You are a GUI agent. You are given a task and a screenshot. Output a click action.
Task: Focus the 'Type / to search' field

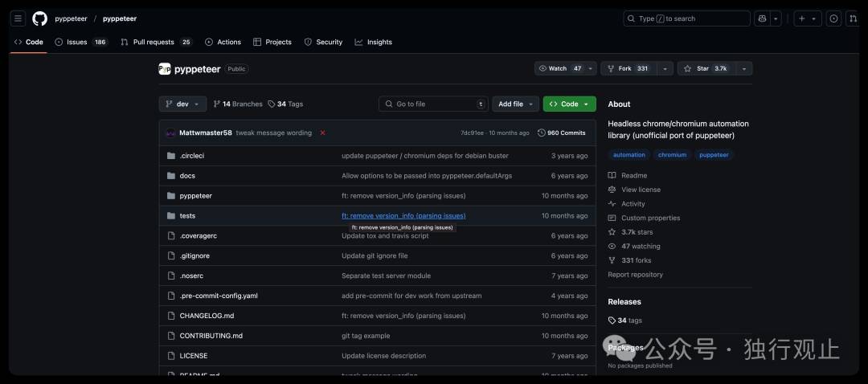[x=686, y=18]
